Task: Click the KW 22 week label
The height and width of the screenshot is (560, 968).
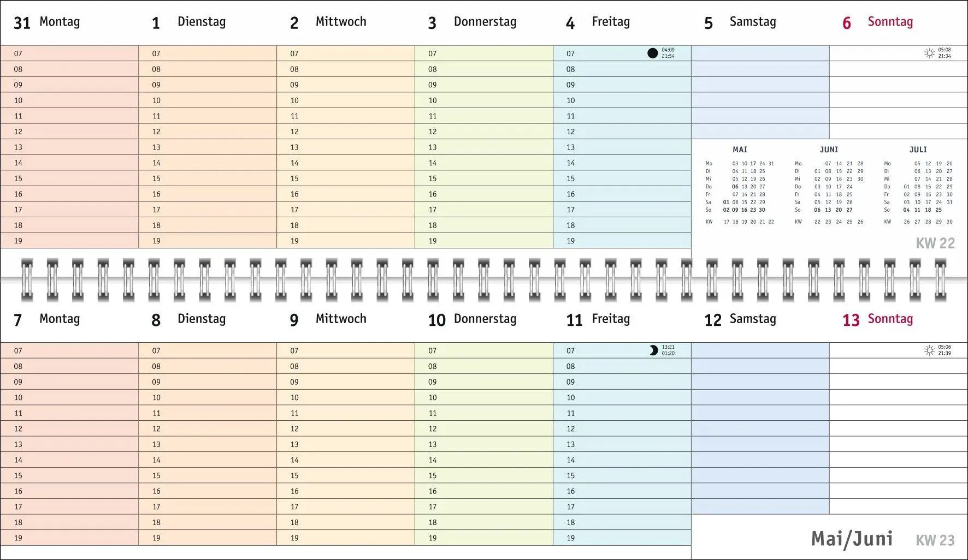Action: [x=935, y=243]
